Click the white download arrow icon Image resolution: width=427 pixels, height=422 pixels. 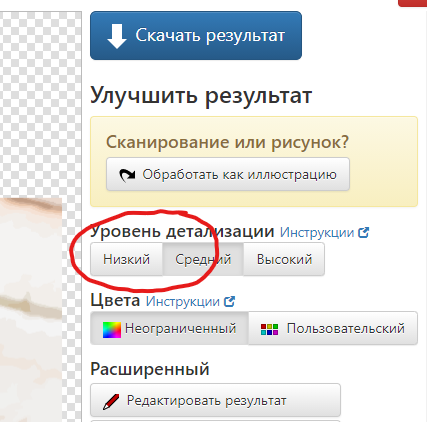117,36
